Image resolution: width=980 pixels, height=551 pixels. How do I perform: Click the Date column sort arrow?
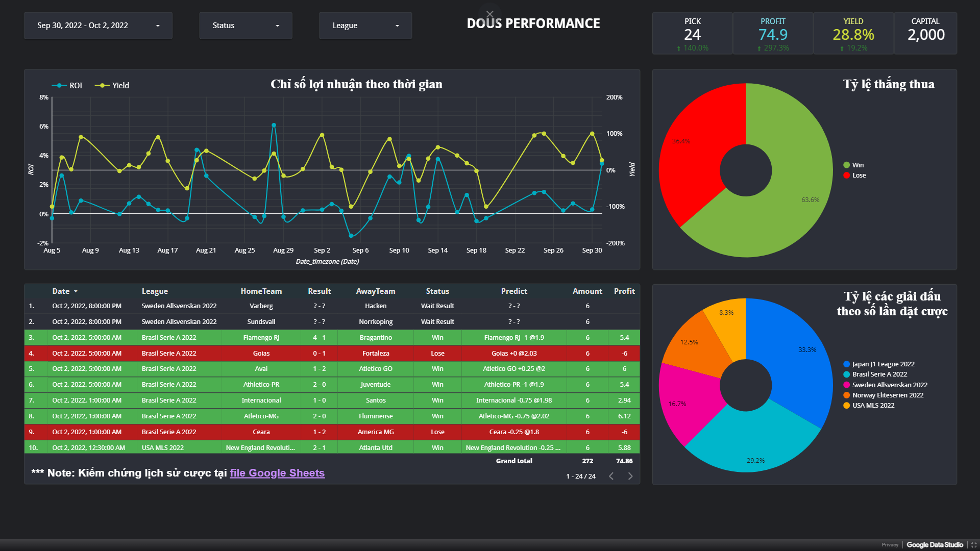point(76,291)
